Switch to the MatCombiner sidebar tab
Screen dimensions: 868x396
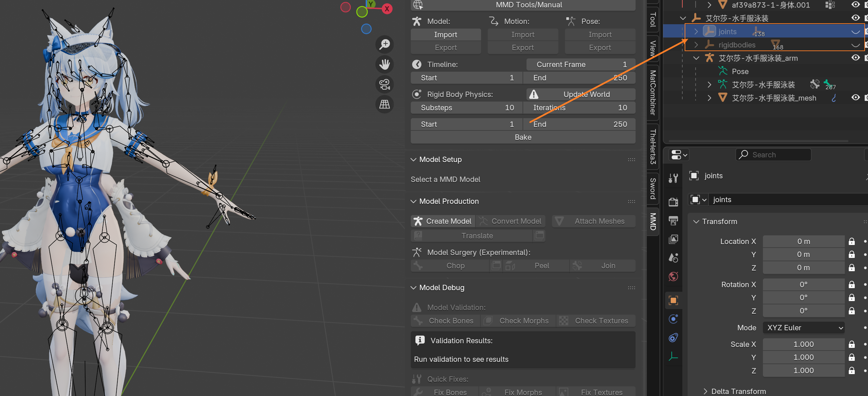pyautogui.click(x=653, y=93)
